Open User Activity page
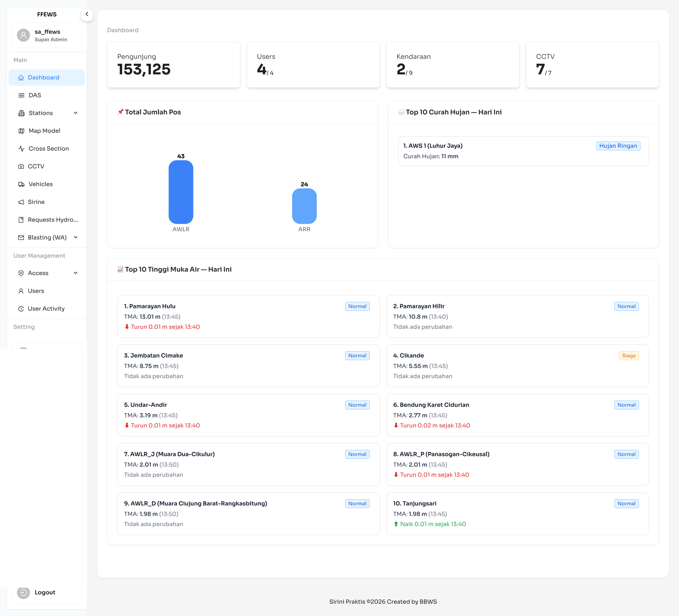 tap(46, 309)
